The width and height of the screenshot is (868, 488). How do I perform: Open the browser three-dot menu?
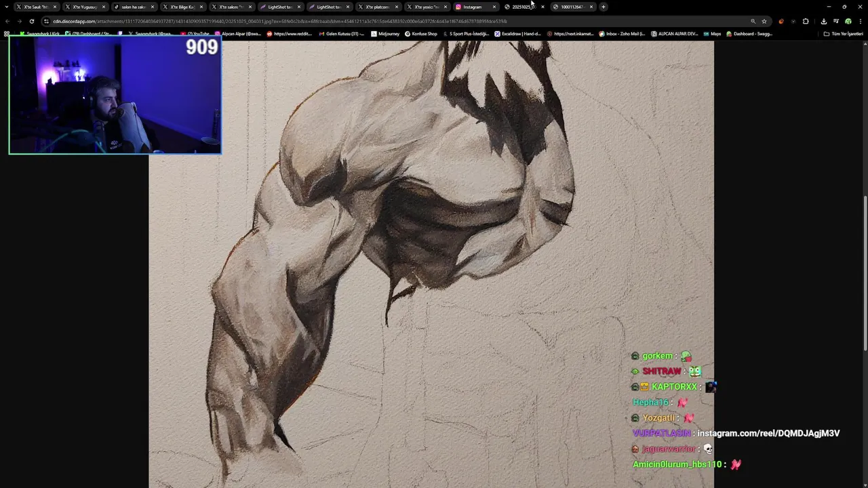coord(860,21)
